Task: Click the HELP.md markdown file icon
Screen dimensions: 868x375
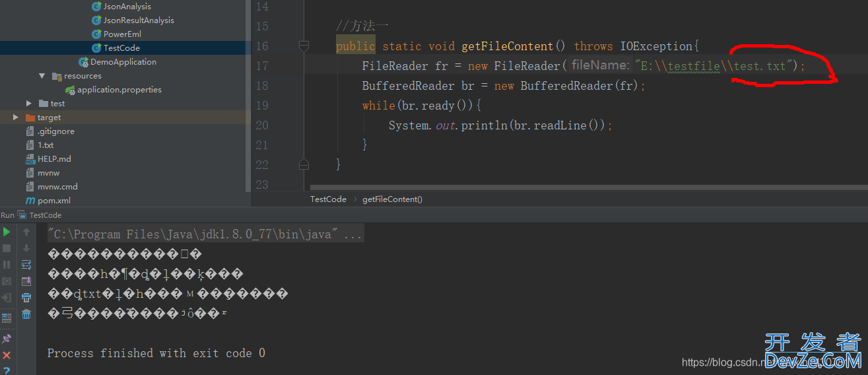Action: [30, 159]
